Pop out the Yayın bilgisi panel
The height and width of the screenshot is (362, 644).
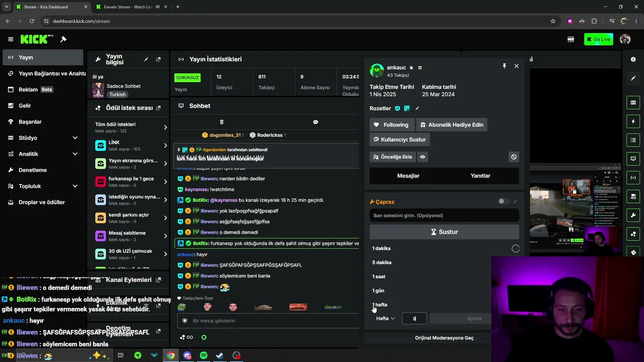[x=158, y=59]
